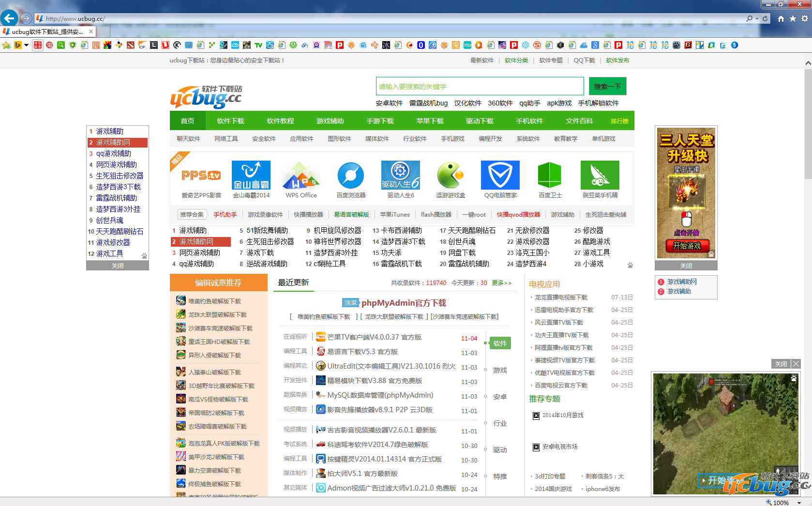Viewport: 812px width, 506px height.
Task: Expand the address bar search dropdown arrow
Action: pos(757,18)
